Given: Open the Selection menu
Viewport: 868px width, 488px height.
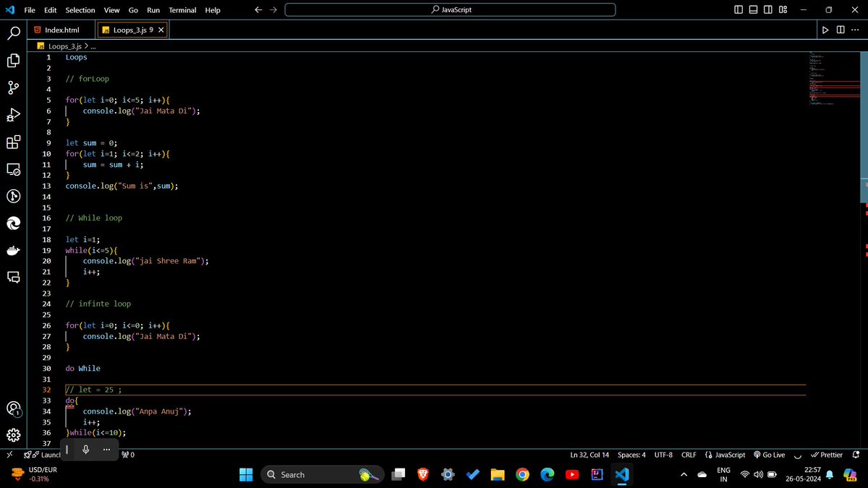Looking at the screenshot, I should [x=80, y=10].
